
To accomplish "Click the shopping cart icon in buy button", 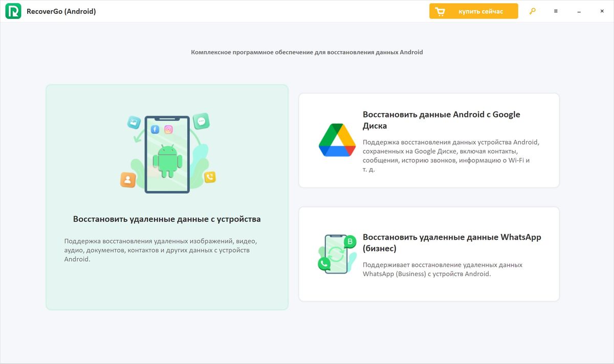I will pos(440,11).
